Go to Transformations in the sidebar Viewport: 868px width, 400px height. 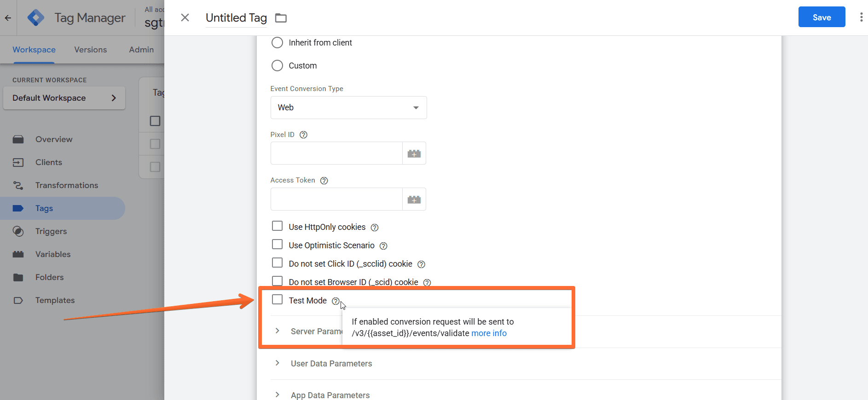point(67,185)
